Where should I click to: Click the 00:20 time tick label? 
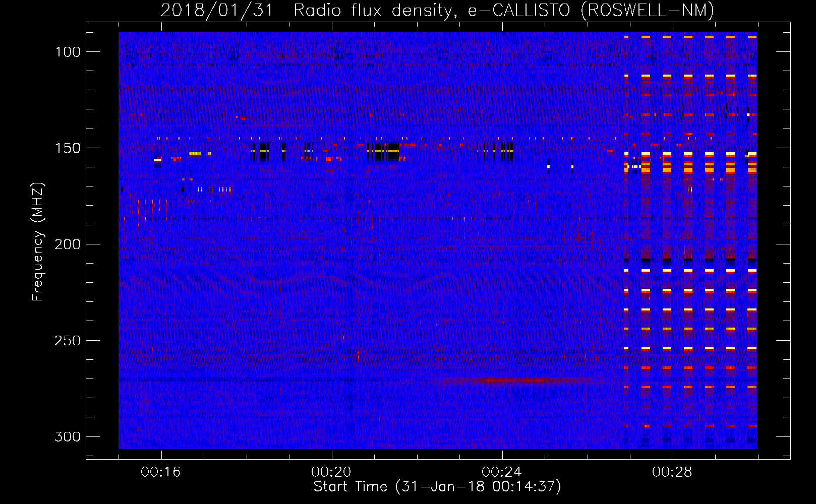[331, 472]
